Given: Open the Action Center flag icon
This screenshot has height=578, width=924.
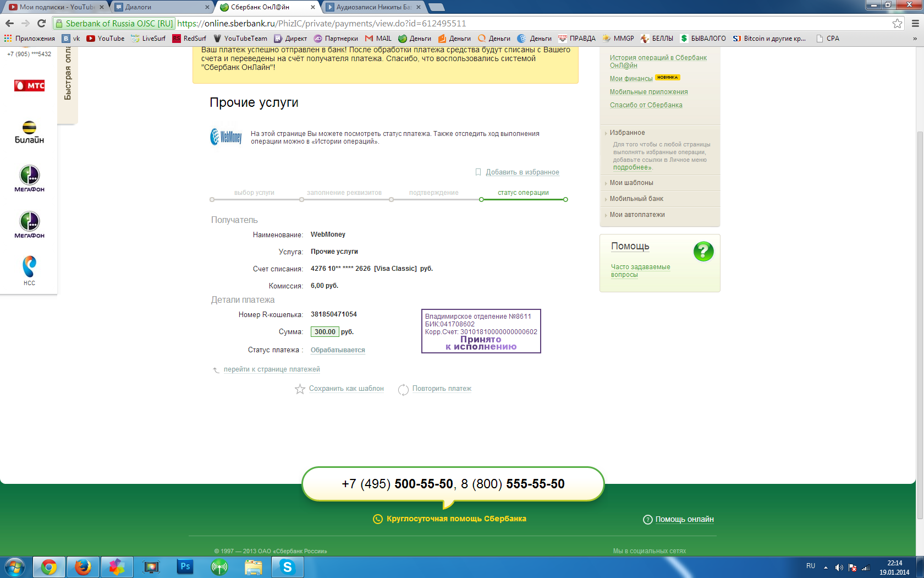Looking at the screenshot, I should coord(853,568).
